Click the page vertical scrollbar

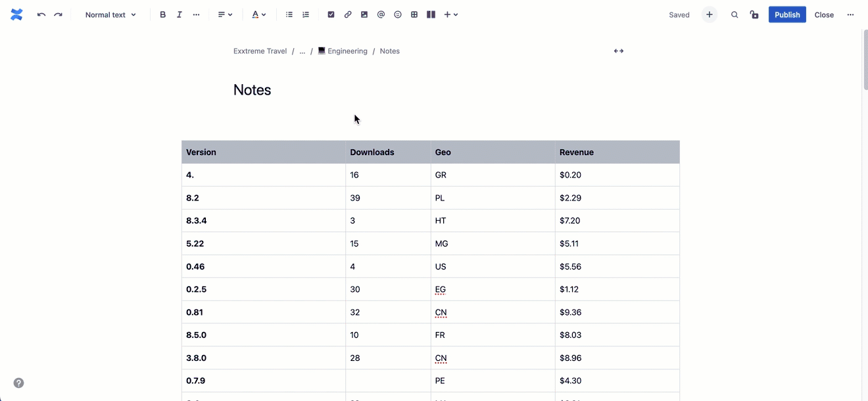(x=865, y=59)
